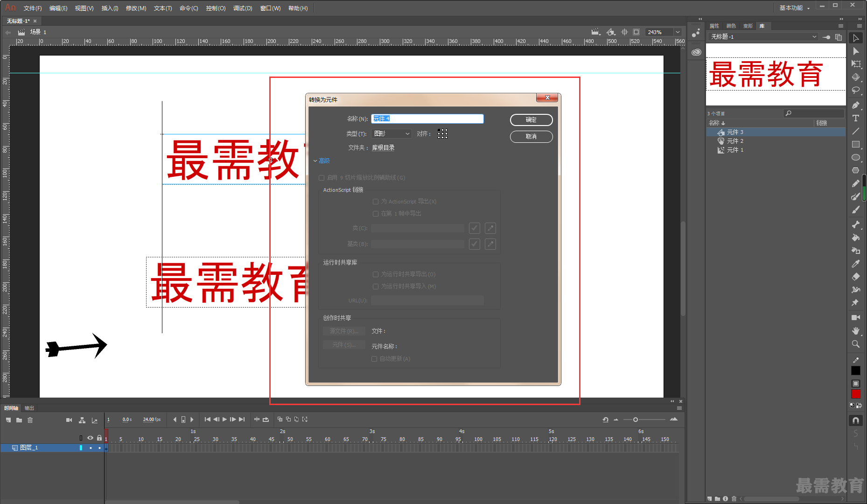Toggle visibility of all layers (eye)
This screenshot has width=867, height=504.
coord(90,438)
